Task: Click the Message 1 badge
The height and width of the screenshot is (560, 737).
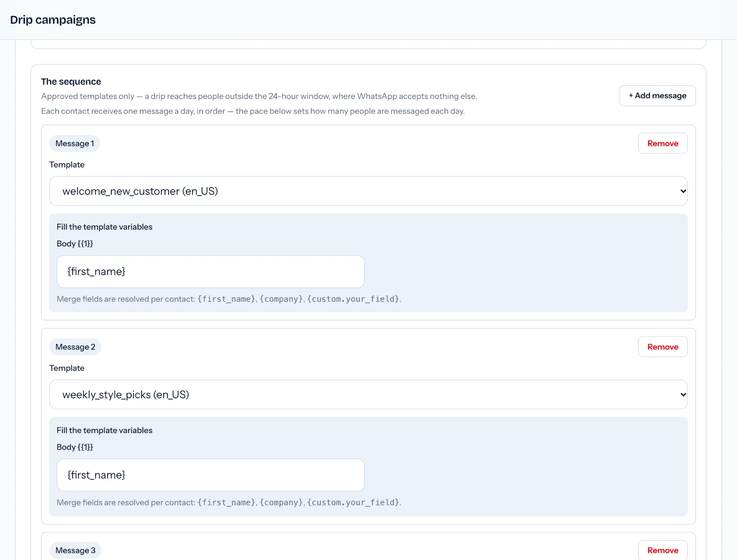Action: pyautogui.click(x=75, y=144)
